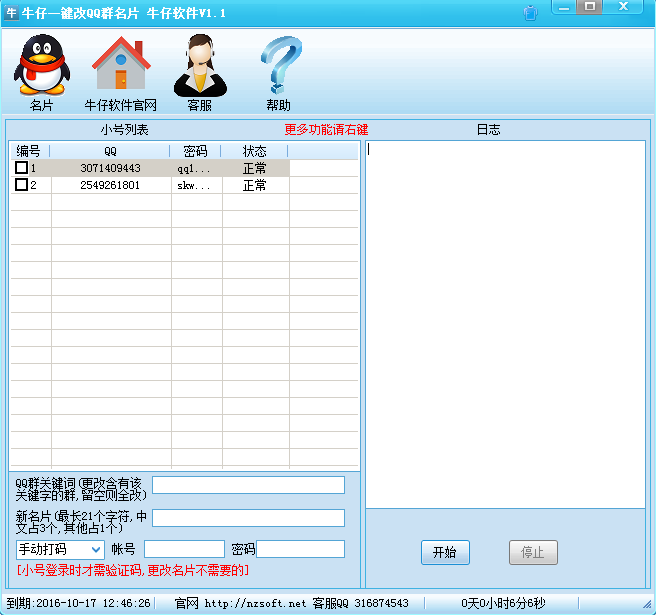Image resolution: width=656 pixels, height=615 pixels.
Task: Select QQ number 3071409443
Action: (110, 168)
